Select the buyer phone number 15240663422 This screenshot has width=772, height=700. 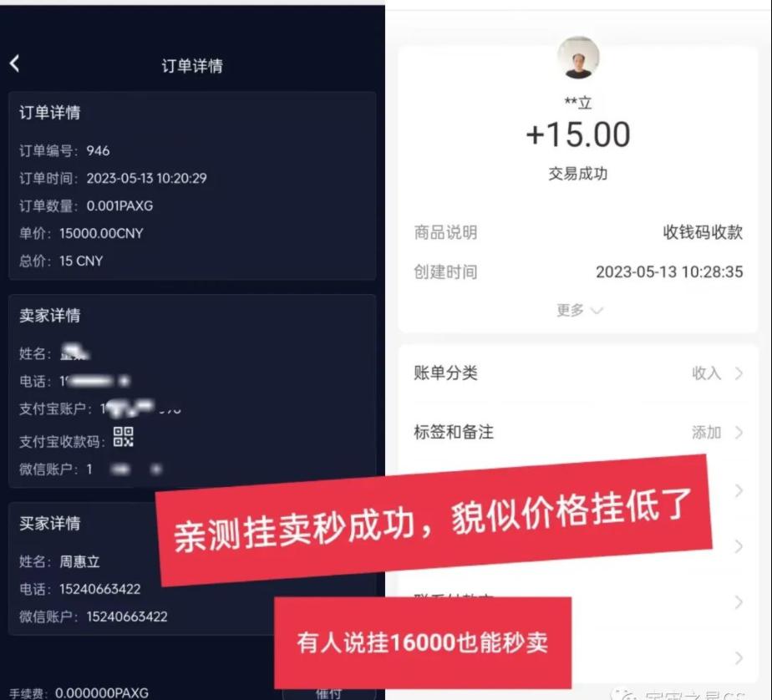click(x=100, y=589)
